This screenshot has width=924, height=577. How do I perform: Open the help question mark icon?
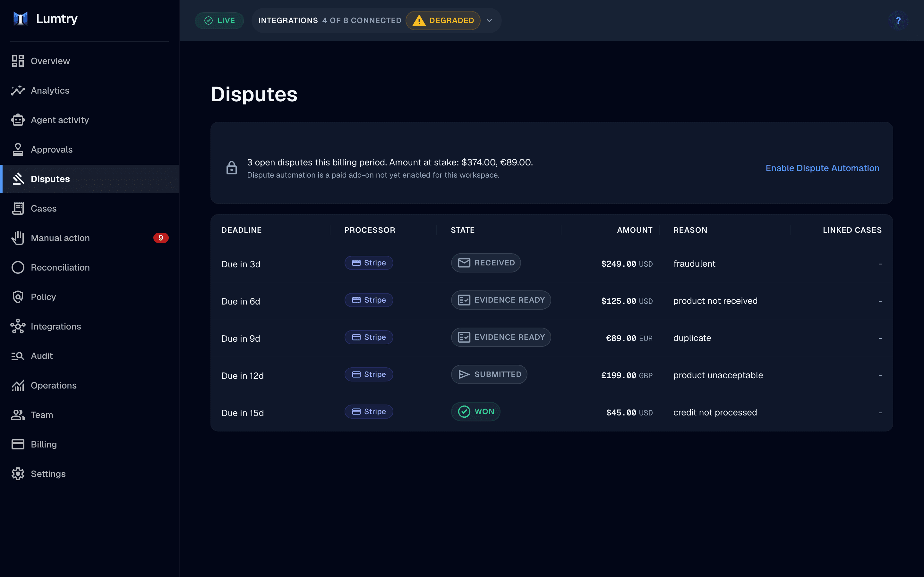[898, 21]
